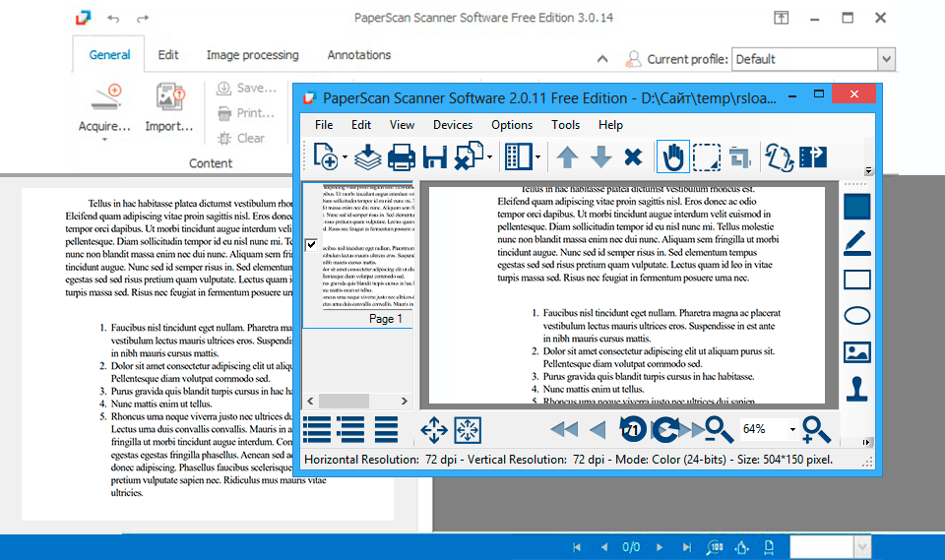The height and width of the screenshot is (560, 945).
Task: Select the filled rectangle annotation tool
Action: [857, 207]
